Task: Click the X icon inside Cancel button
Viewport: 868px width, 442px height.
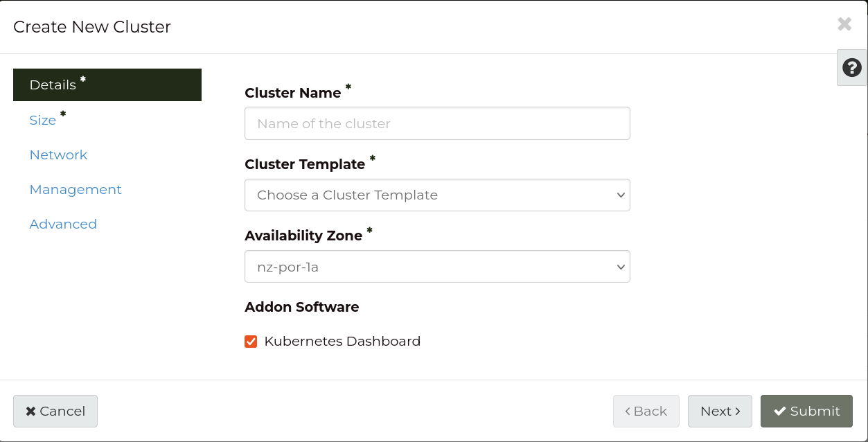Action: click(x=32, y=411)
